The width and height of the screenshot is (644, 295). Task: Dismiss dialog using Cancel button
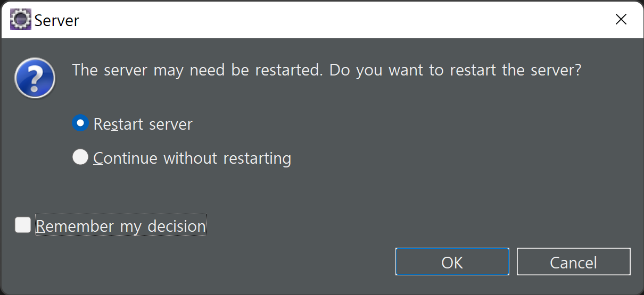pyautogui.click(x=573, y=262)
